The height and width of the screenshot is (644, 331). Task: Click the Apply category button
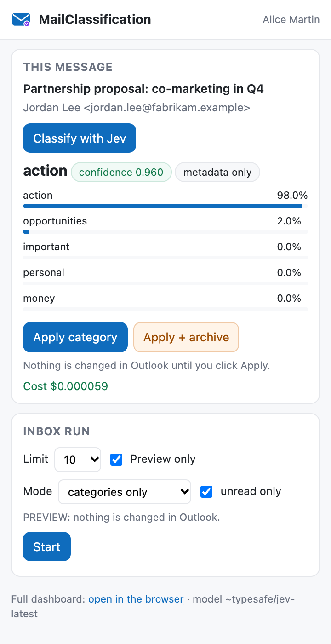pos(75,337)
